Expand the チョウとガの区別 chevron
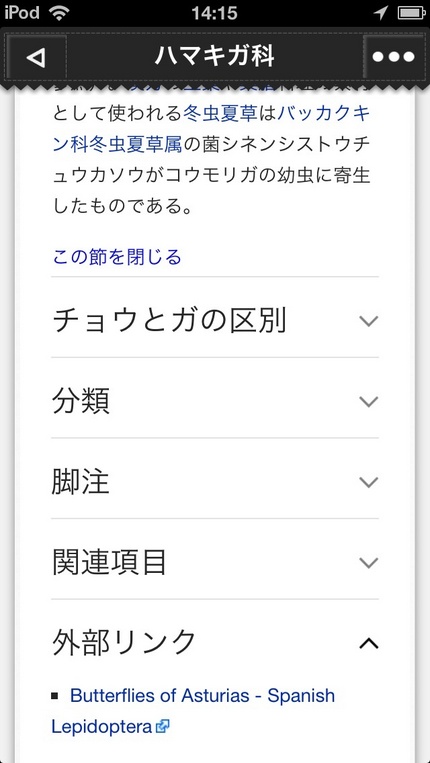Screen dimensions: 430x763 click(368, 321)
